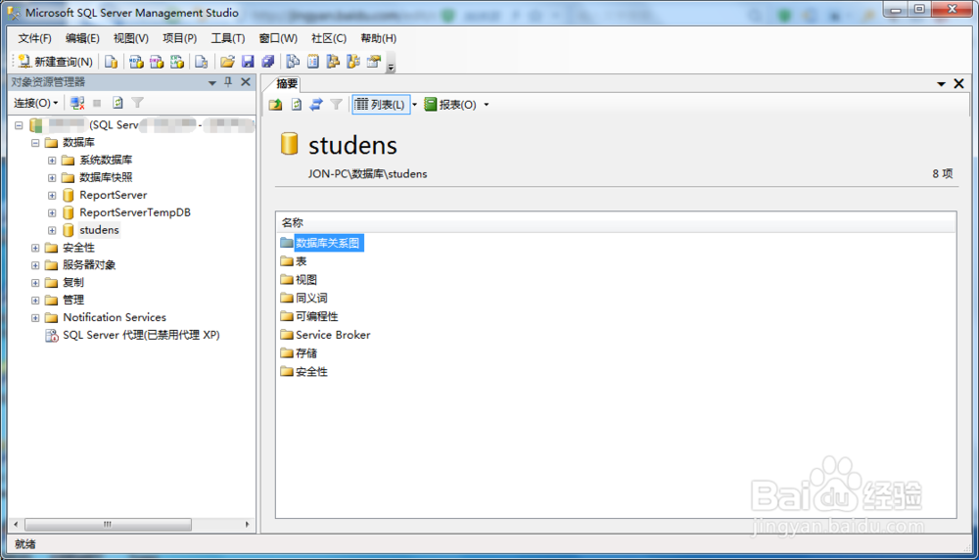Click the New Query (新建查询) toolbar button
Screen dimensions: 979x560
[x=56, y=61]
